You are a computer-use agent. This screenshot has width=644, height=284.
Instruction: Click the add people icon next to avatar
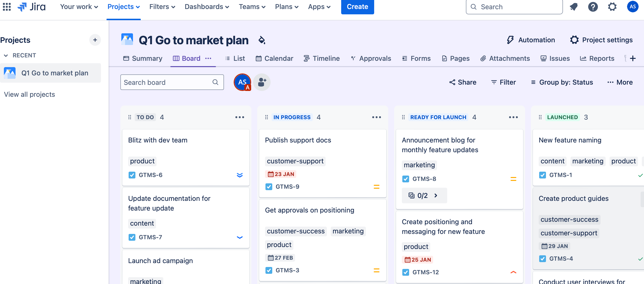[x=262, y=82]
